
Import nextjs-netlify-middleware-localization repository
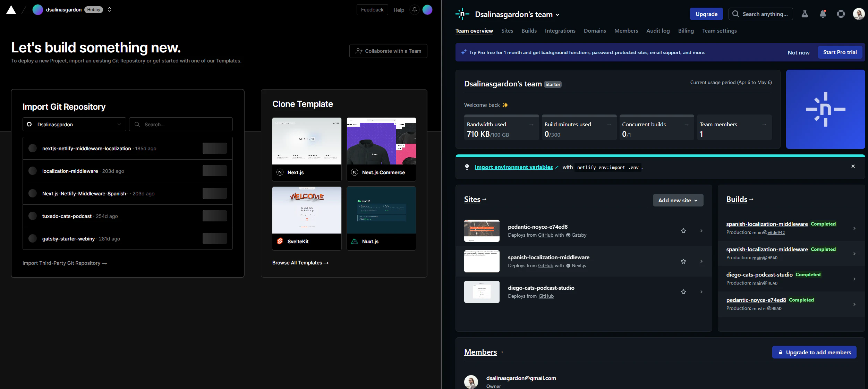(x=215, y=148)
